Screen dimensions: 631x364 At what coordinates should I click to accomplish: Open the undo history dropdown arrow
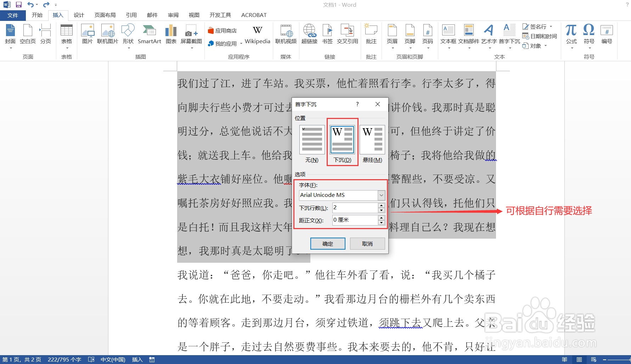tap(37, 5)
